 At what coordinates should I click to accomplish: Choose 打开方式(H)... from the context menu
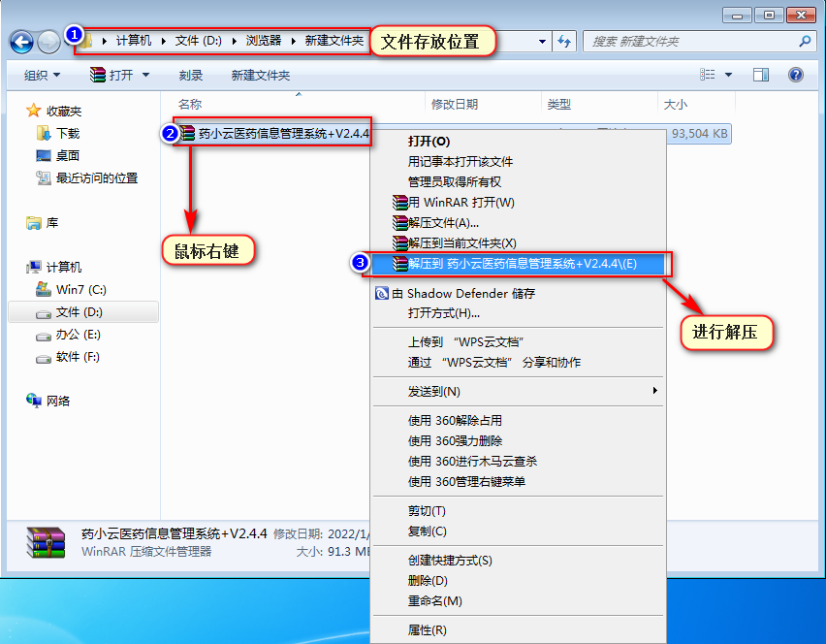444,313
